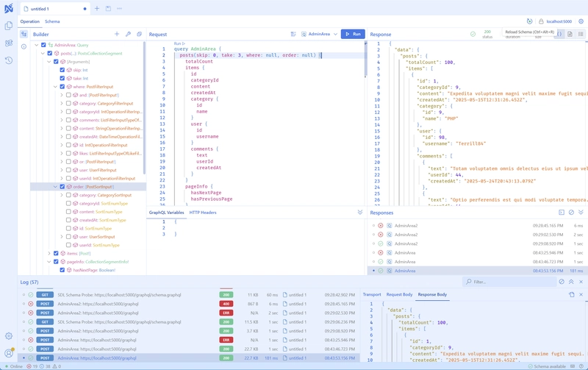The height and width of the screenshot is (370, 588).
Task: Open the tab bar more options ellipsis
Action: pyautogui.click(x=119, y=8)
